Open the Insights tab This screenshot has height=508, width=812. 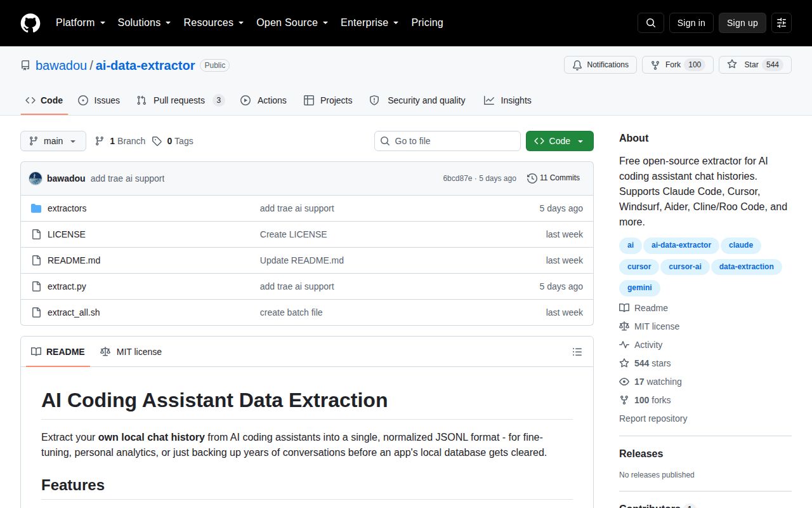[507, 100]
